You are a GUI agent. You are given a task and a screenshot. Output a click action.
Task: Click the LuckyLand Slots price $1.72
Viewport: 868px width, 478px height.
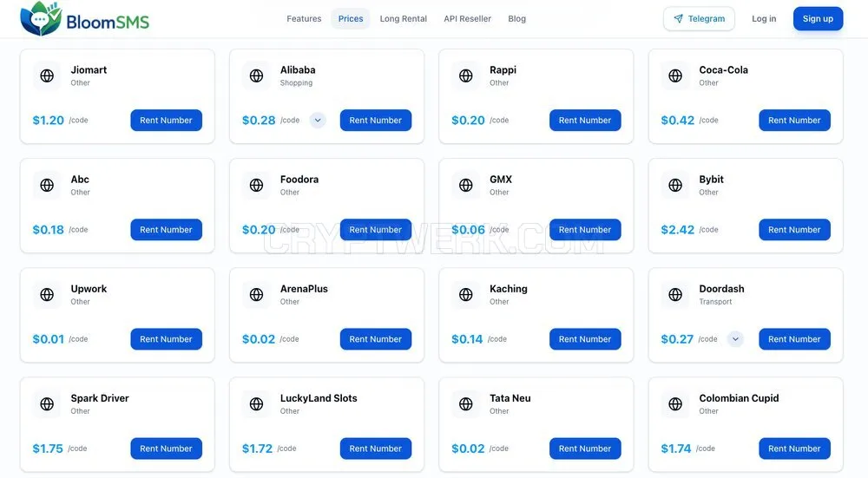click(258, 449)
